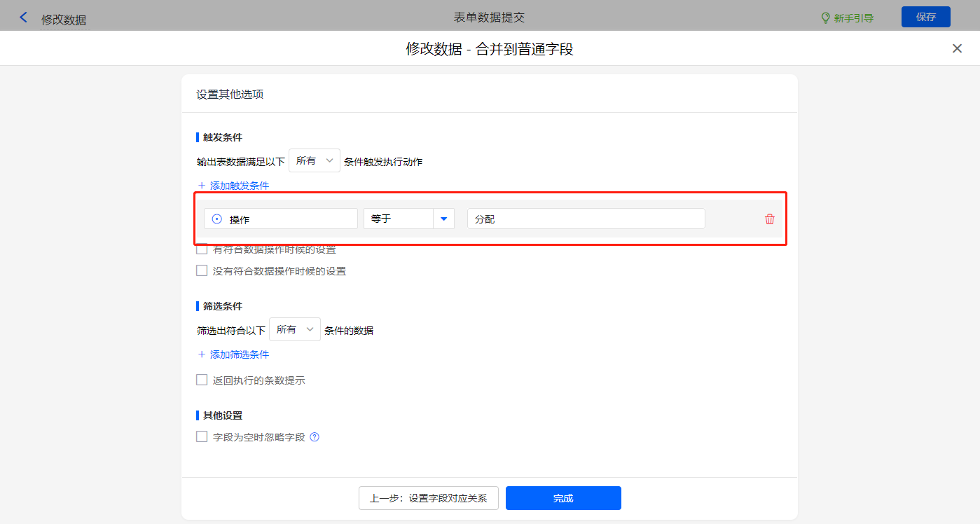
Task: Click the 表单数据提交 header title
Action: [489, 18]
